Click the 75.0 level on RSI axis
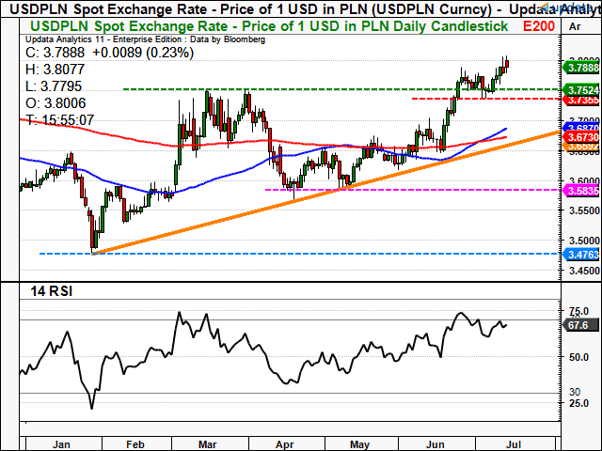This screenshot has height=451, width=602. (x=580, y=311)
